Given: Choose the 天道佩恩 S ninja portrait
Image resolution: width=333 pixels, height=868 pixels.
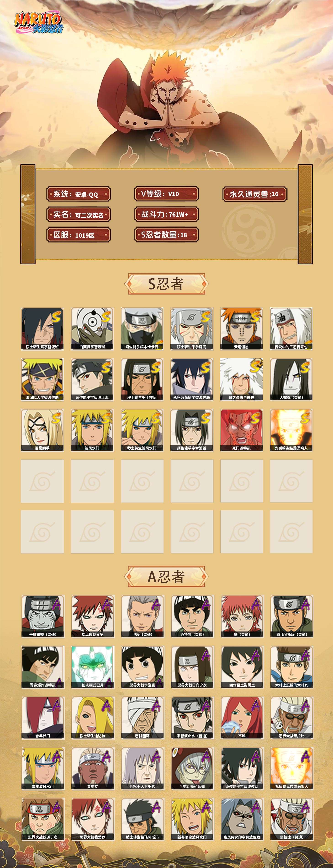Looking at the screenshot, I should coord(241,329).
